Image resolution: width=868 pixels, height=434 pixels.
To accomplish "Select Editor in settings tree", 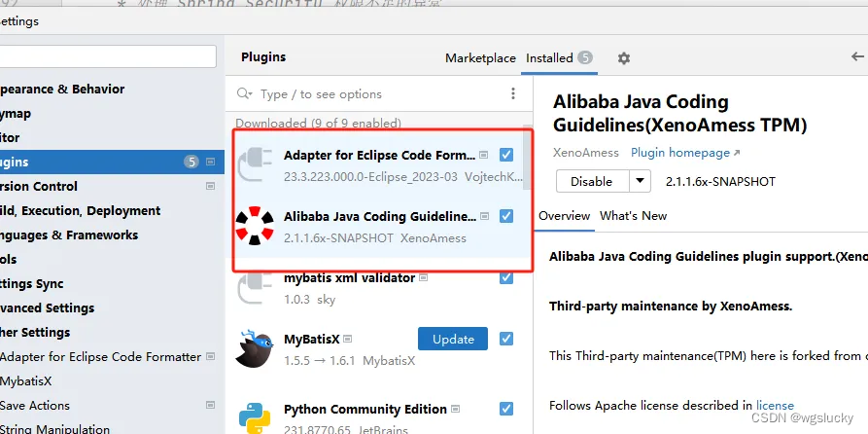I will 10,137.
